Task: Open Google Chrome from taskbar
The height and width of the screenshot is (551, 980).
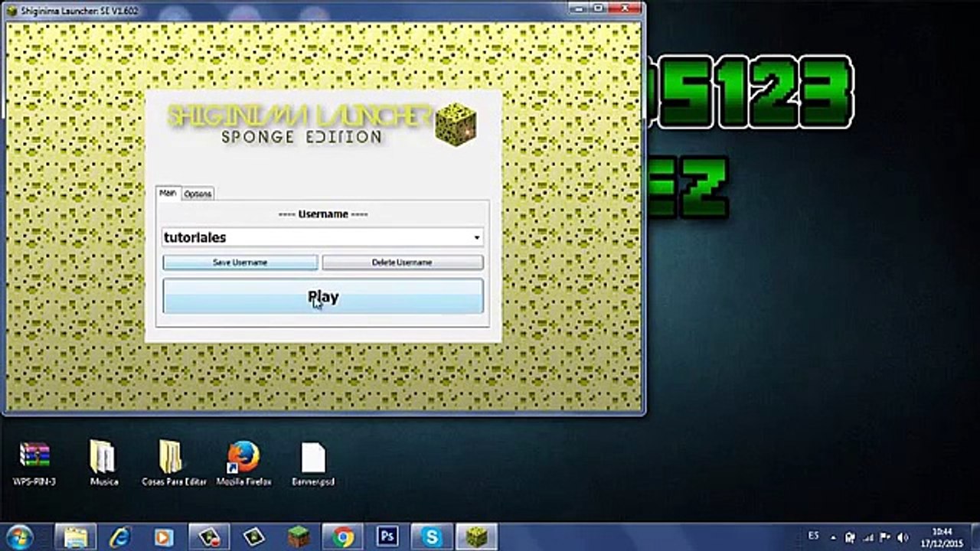Action: pyautogui.click(x=342, y=537)
